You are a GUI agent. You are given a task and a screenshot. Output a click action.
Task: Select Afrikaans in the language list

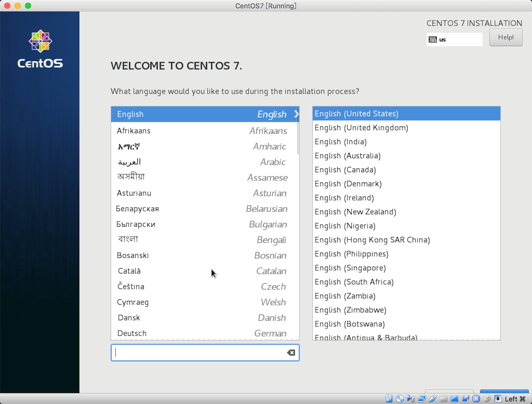205,130
